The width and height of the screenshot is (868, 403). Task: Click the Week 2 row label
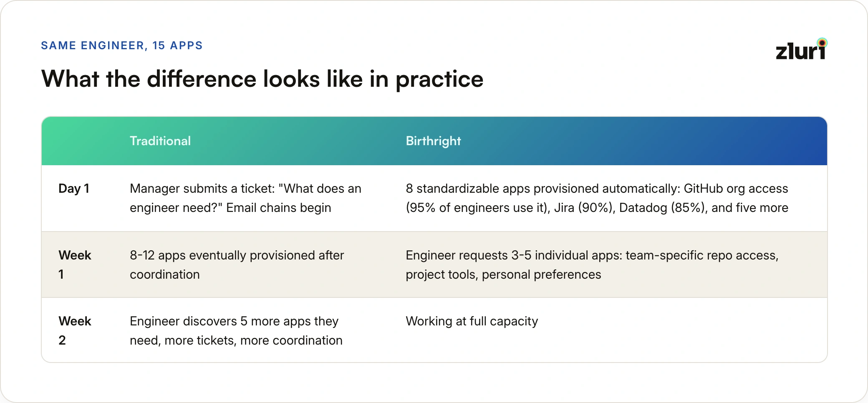[75, 330]
